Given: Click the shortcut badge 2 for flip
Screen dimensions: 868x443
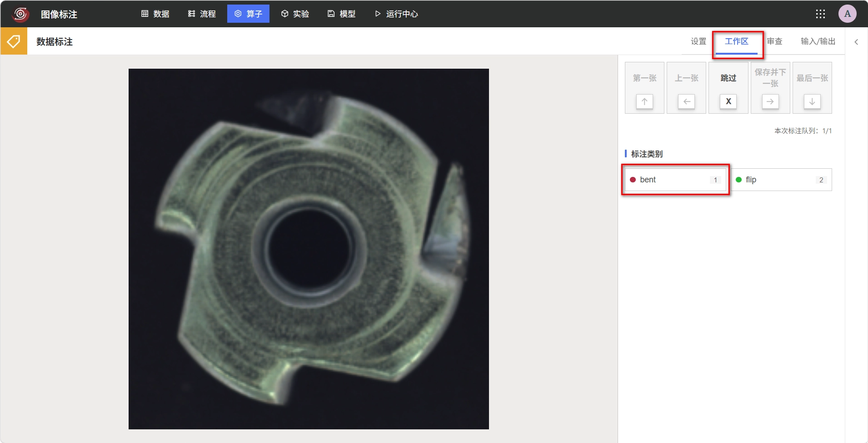Looking at the screenshot, I should click(821, 180).
